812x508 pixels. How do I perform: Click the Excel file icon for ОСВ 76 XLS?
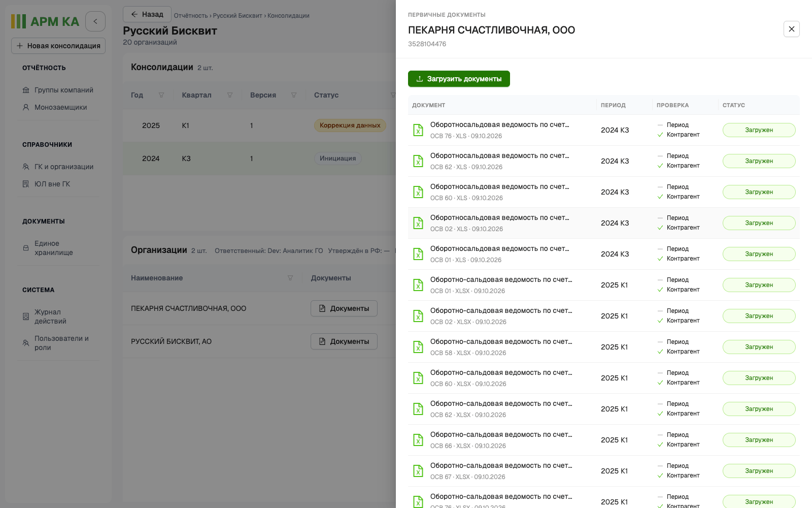[418, 130]
